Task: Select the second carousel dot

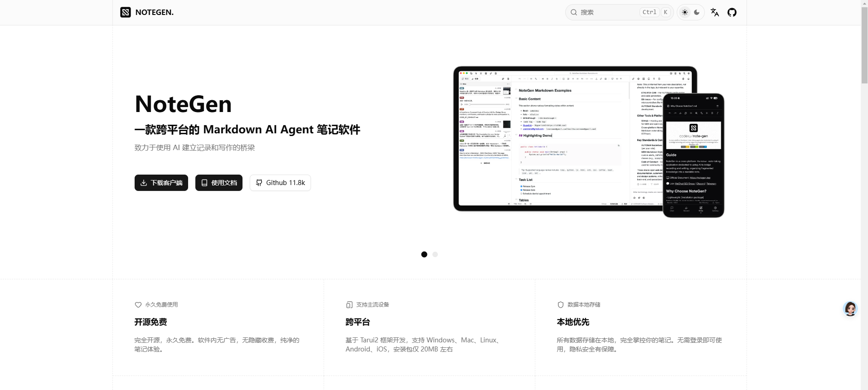Action: click(435, 254)
